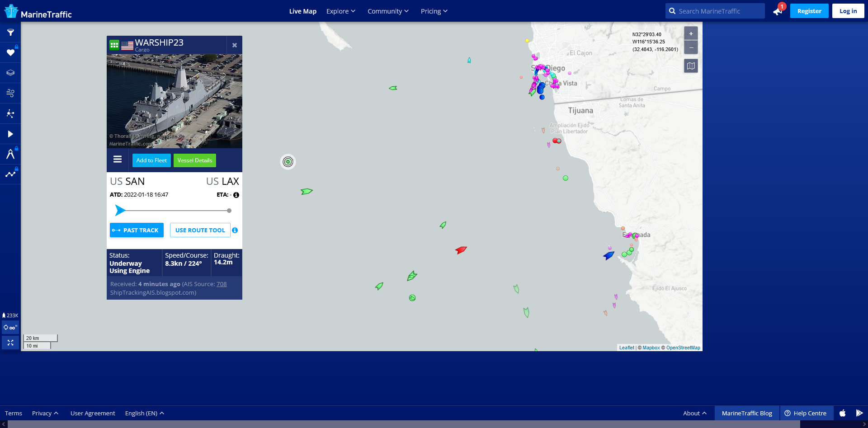
Task: Click the search magnifier icon
Action: [x=672, y=11]
